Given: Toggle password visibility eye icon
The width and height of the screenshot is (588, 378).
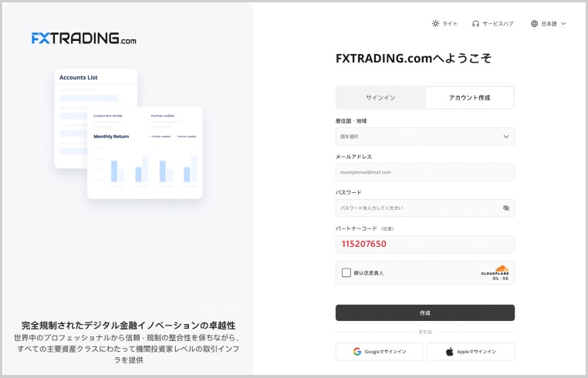Looking at the screenshot, I should [x=506, y=208].
